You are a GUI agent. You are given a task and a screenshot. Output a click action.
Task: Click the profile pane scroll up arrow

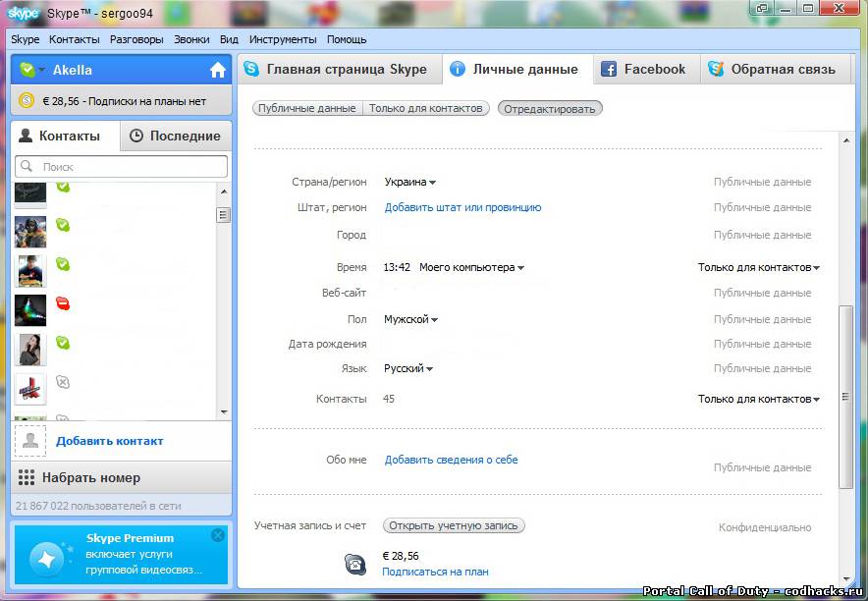(x=845, y=140)
